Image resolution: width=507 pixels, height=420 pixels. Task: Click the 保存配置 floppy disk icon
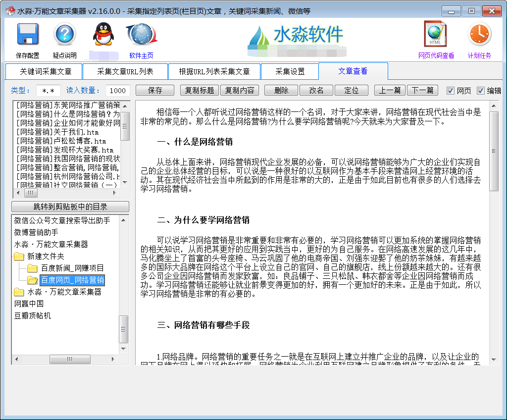coord(28,34)
